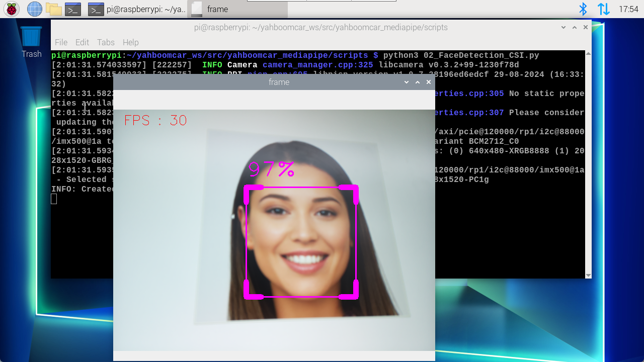Open the Bluetooth tray menu
Screen dimensions: 644x362
click(x=583, y=9)
